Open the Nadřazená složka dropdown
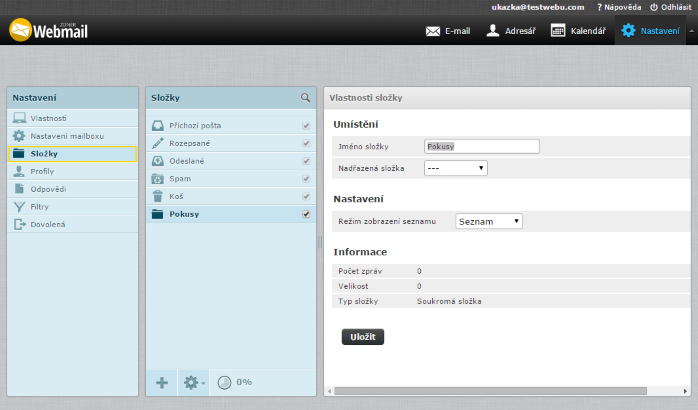Viewport: 698px width, 410px height. coord(455,168)
